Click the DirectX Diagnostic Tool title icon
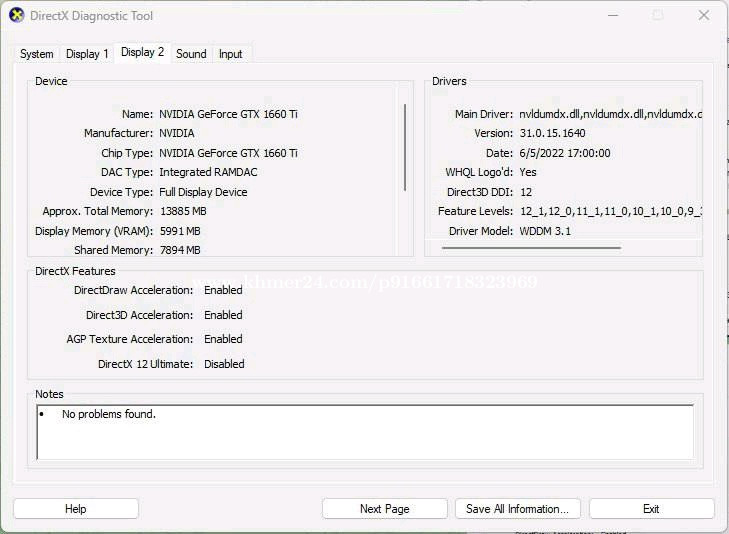The width and height of the screenshot is (729, 534). click(17, 15)
